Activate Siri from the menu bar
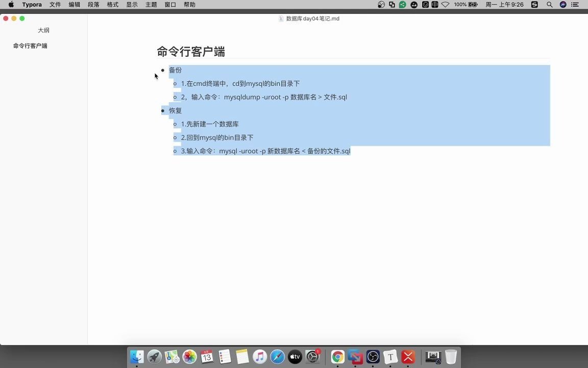 point(563,5)
